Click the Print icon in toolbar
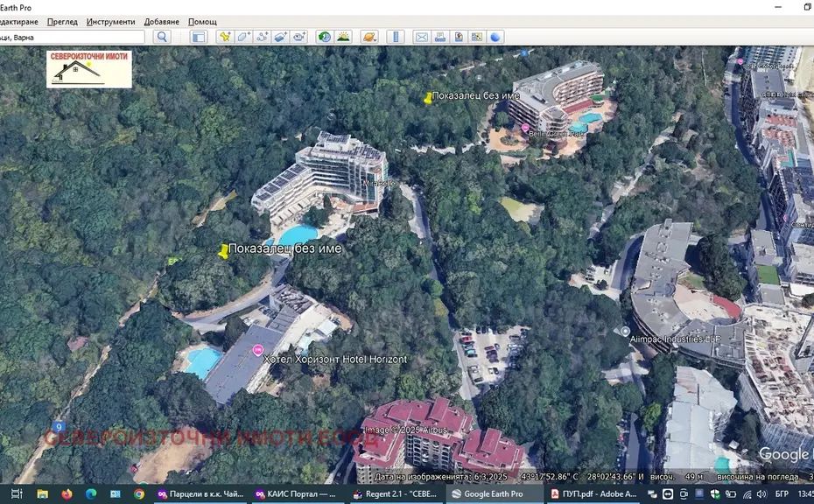Image resolution: width=814 pixels, height=504 pixels. click(x=439, y=37)
